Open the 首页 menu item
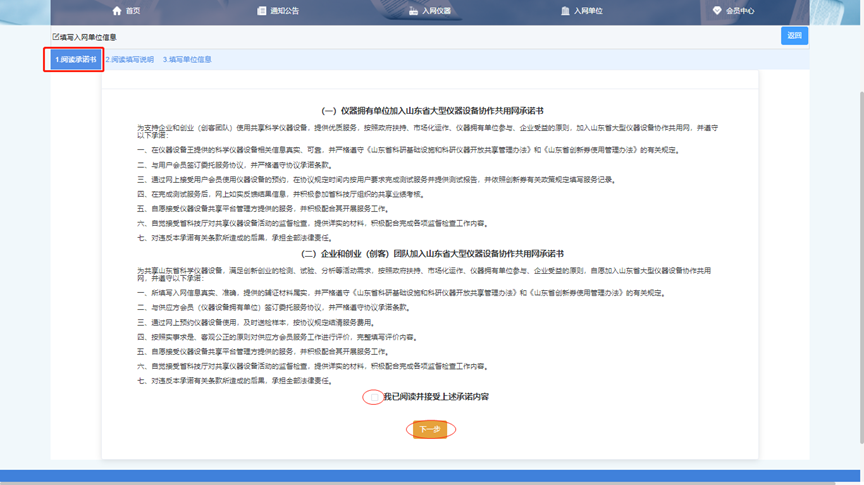864x485 pixels. (x=133, y=11)
